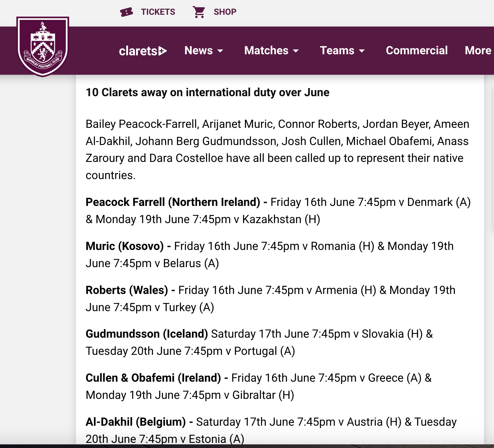Expand the dropdown arrow beside Matches
Image resolution: width=494 pixels, height=448 pixels.
point(296,51)
